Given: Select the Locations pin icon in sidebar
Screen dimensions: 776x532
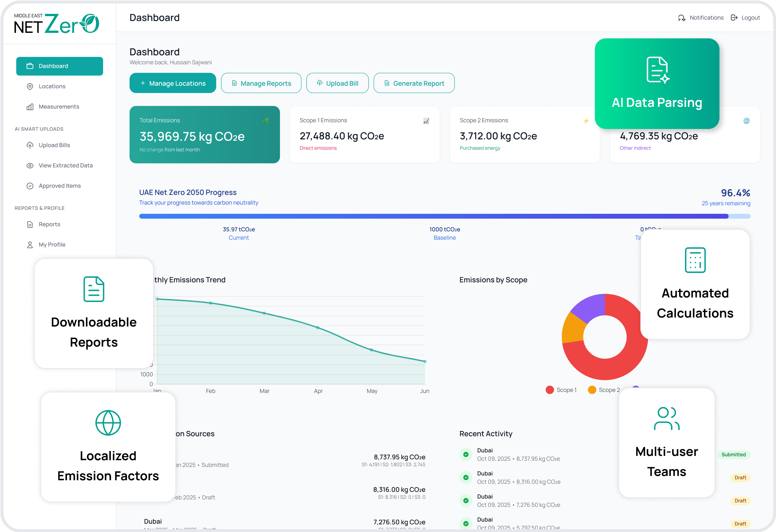Looking at the screenshot, I should pyautogui.click(x=30, y=86).
